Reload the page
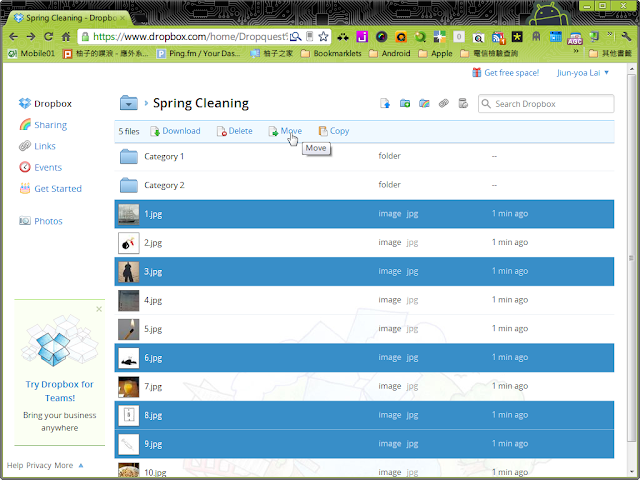Image resolution: width=640 pixels, height=480 pixels. [48, 37]
